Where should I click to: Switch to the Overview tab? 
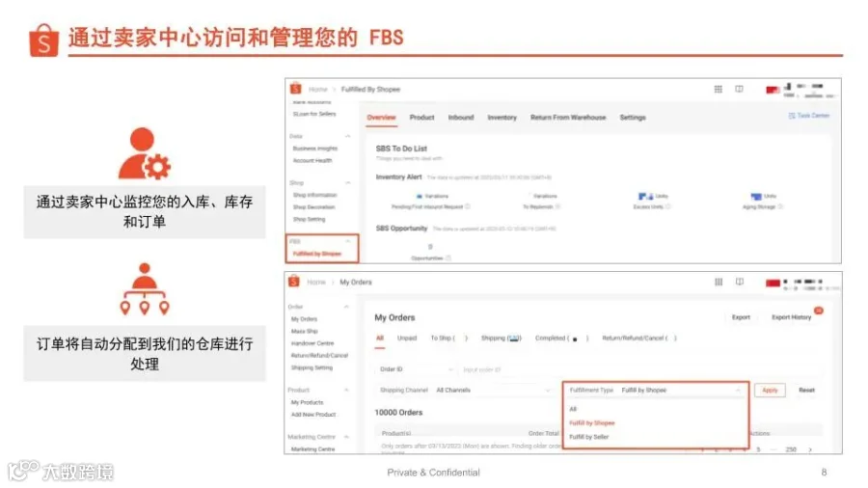pyautogui.click(x=381, y=118)
